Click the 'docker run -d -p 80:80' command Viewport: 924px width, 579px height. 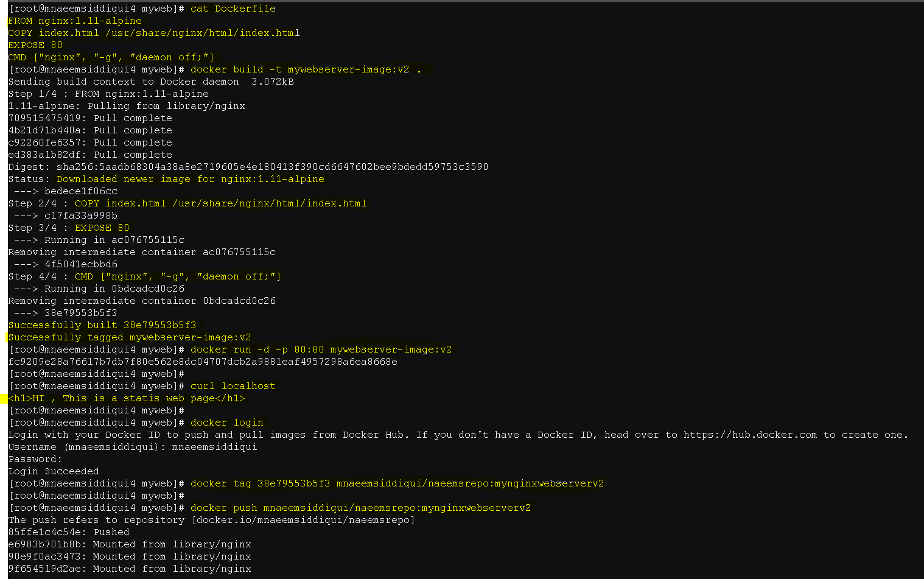coord(321,349)
